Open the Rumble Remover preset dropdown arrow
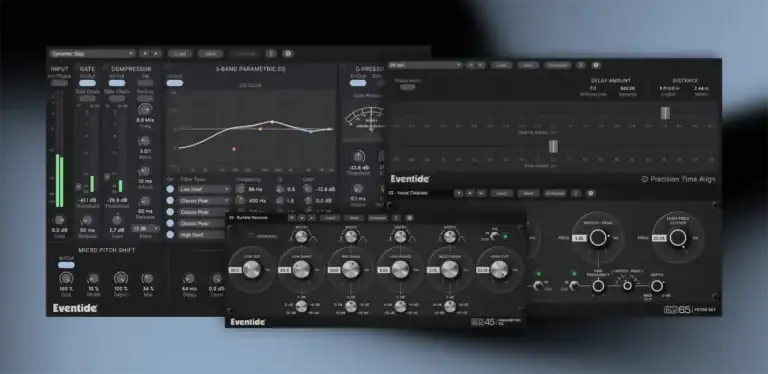 click(x=291, y=217)
